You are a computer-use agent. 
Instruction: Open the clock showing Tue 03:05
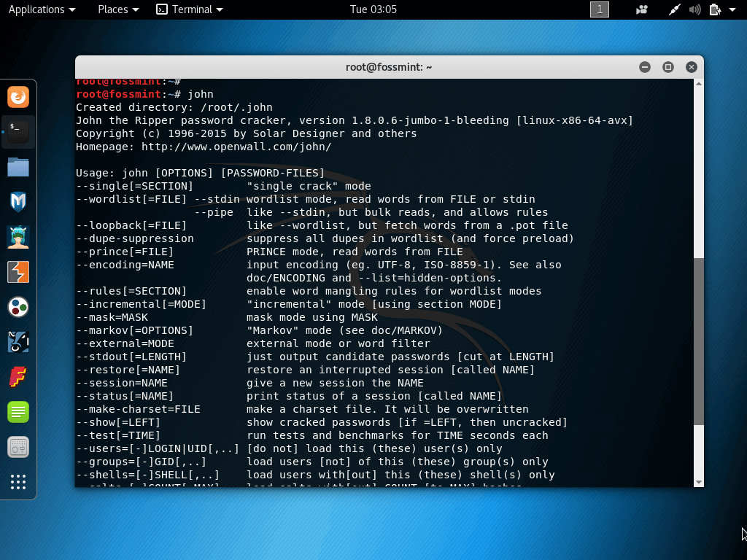pos(373,9)
